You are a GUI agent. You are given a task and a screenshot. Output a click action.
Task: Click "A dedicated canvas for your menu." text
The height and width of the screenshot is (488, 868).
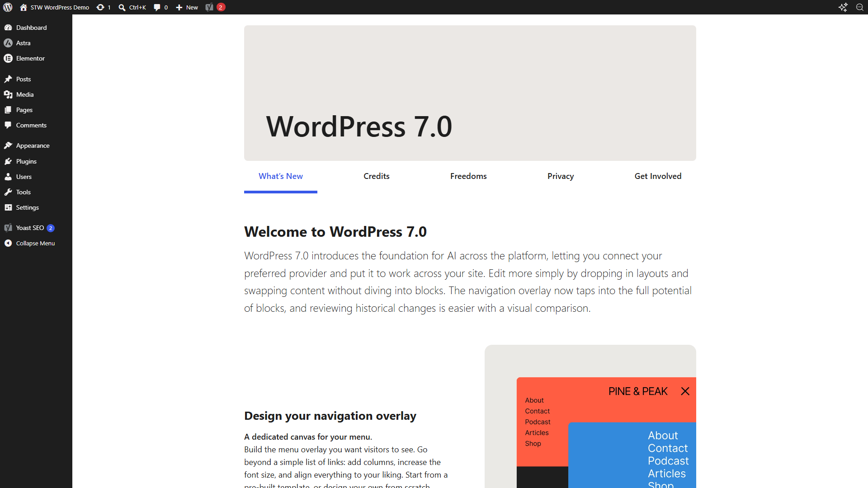[308, 437]
